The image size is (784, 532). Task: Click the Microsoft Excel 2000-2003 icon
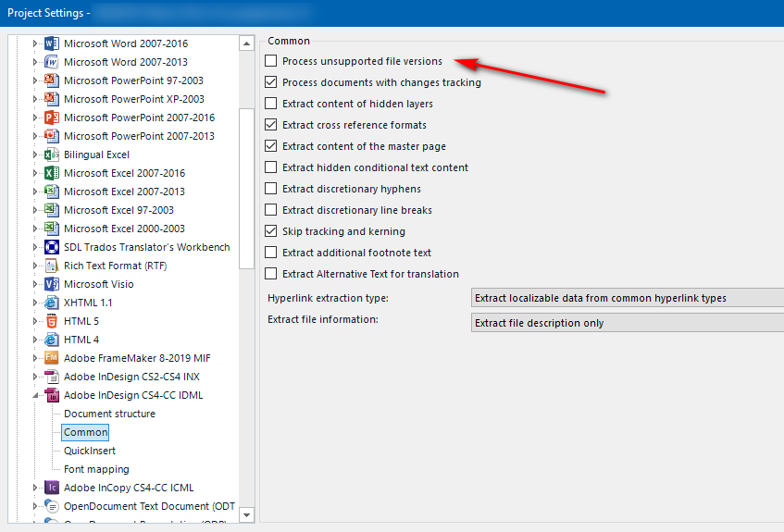point(52,229)
